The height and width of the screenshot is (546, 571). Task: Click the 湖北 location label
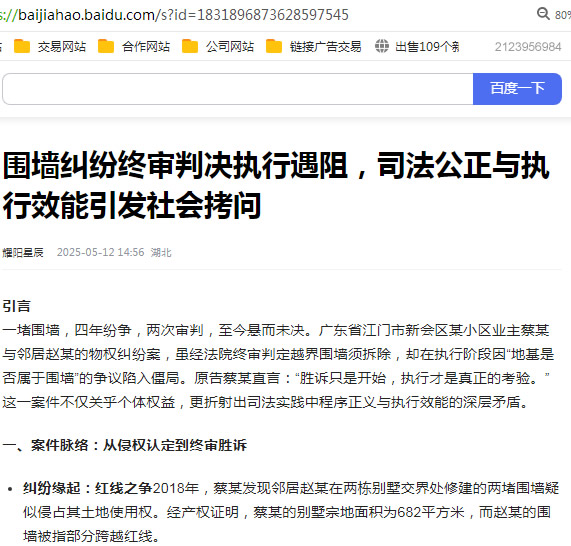click(161, 252)
